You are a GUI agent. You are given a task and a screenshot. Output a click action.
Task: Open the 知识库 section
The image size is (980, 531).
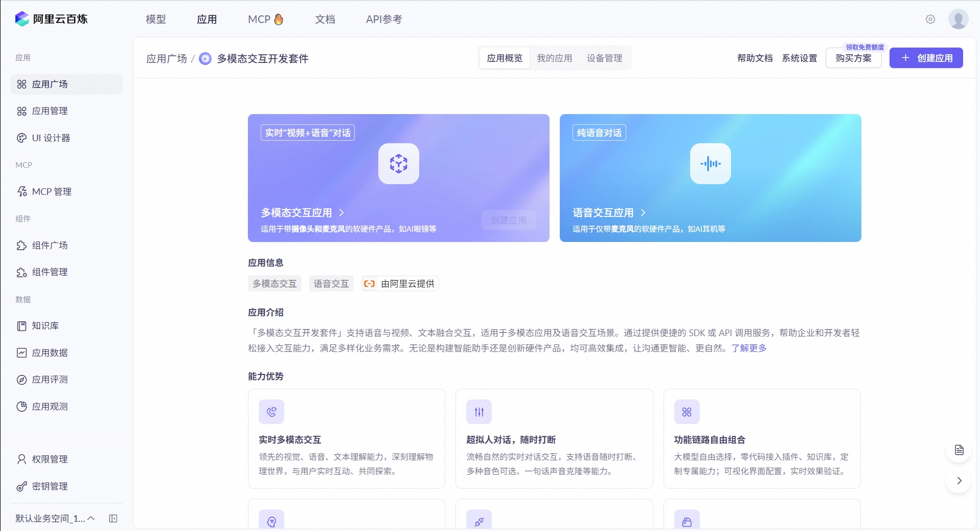tap(45, 325)
